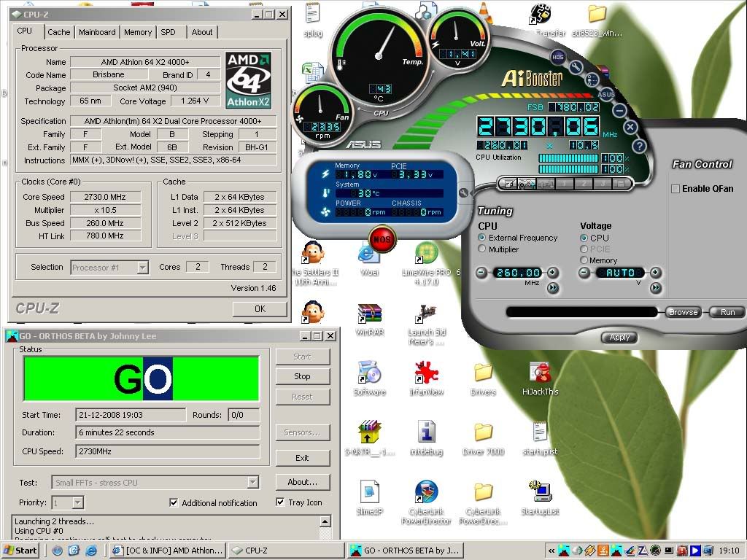Image resolution: width=747 pixels, height=560 pixels.
Task: Select Memory voltage radio option
Action: pos(584,260)
